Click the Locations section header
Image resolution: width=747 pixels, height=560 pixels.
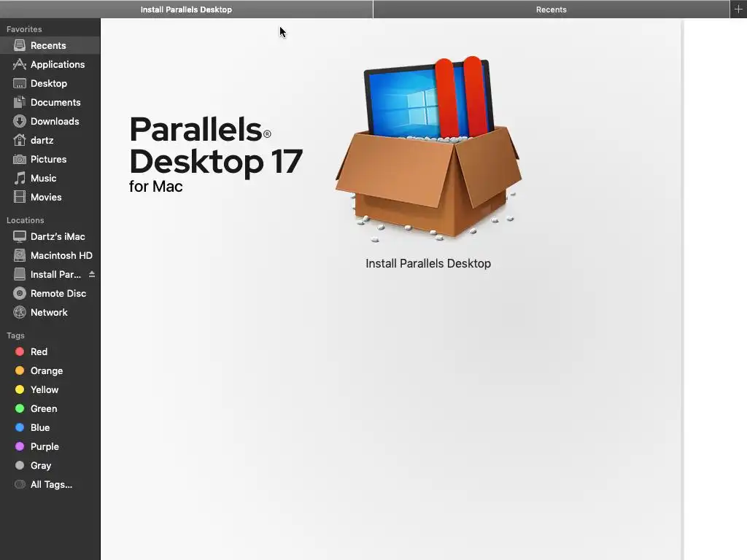(x=26, y=220)
